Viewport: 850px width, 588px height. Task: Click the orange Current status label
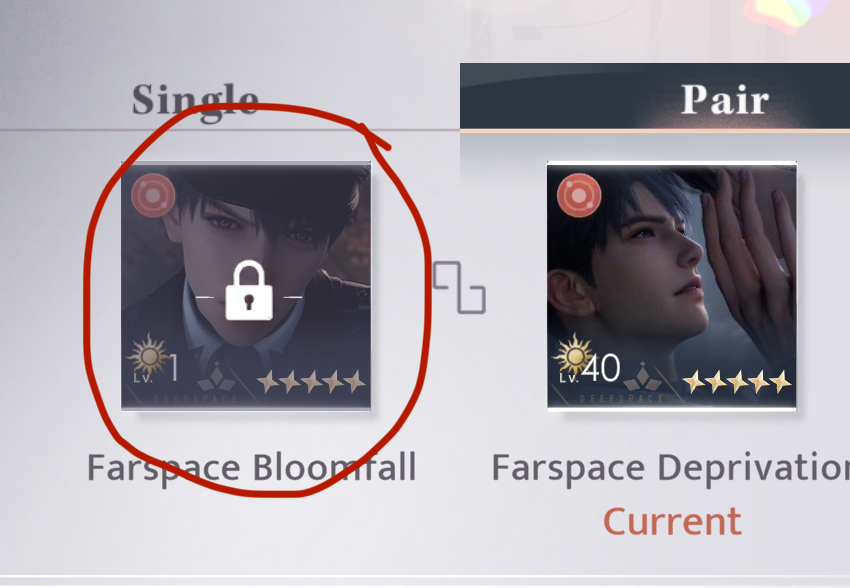[672, 521]
